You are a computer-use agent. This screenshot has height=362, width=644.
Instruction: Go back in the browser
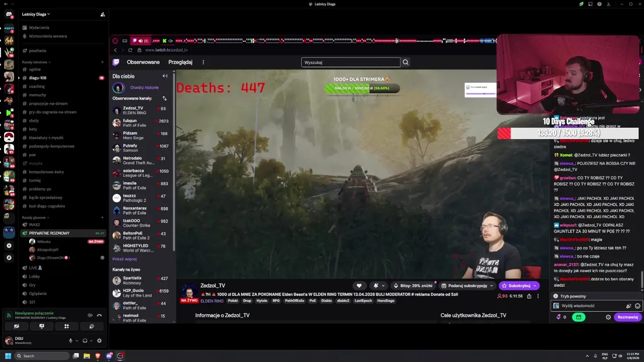115,50
